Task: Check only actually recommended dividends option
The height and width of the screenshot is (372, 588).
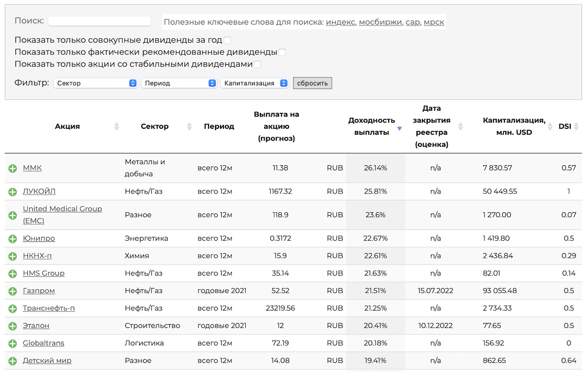Action: [x=282, y=52]
